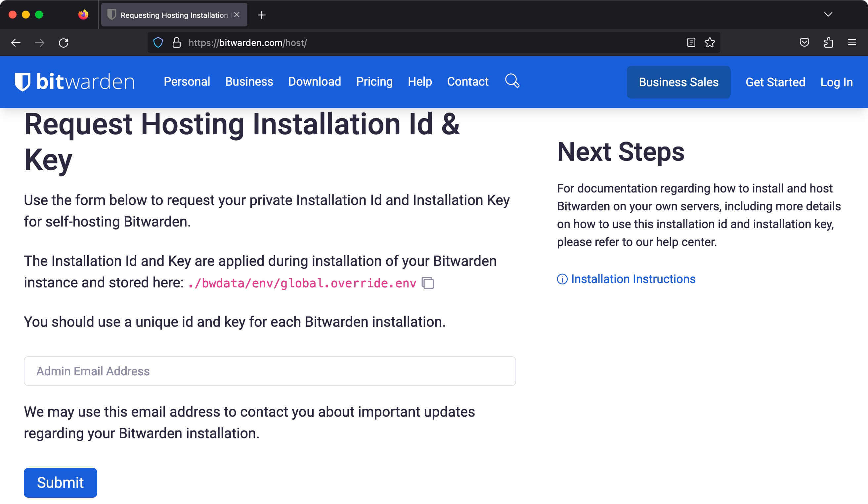Open a new tab with plus button
868x504 pixels.
[262, 15]
